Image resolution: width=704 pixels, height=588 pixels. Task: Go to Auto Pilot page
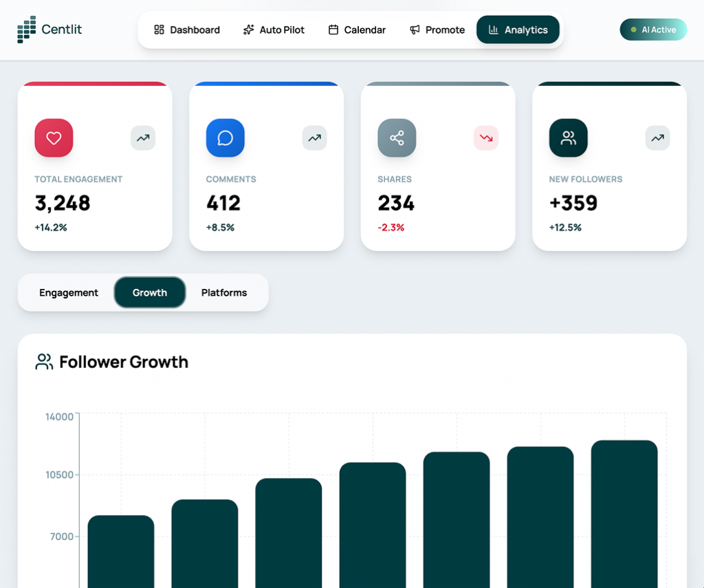click(x=274, y=30)
